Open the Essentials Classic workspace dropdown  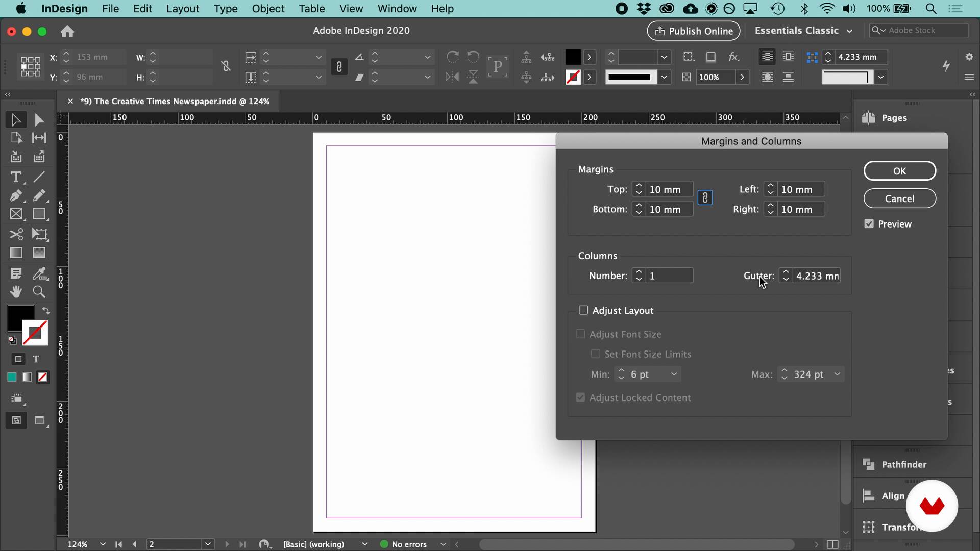[803, 31]
